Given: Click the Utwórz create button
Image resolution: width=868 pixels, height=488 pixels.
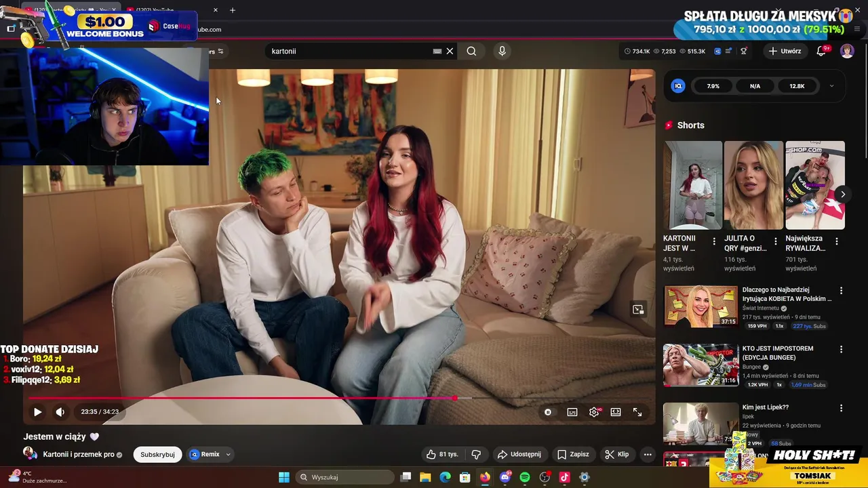Looking at the screenshot, I should 785,51.
